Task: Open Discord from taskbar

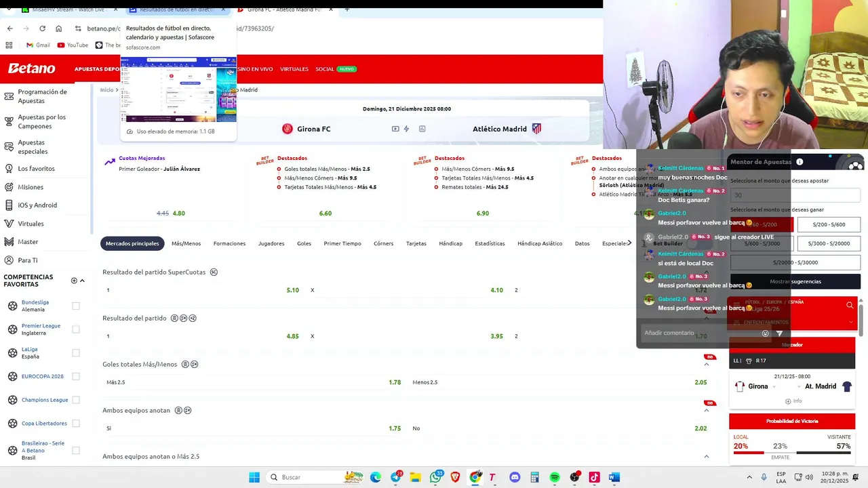Action: [515, 477]
